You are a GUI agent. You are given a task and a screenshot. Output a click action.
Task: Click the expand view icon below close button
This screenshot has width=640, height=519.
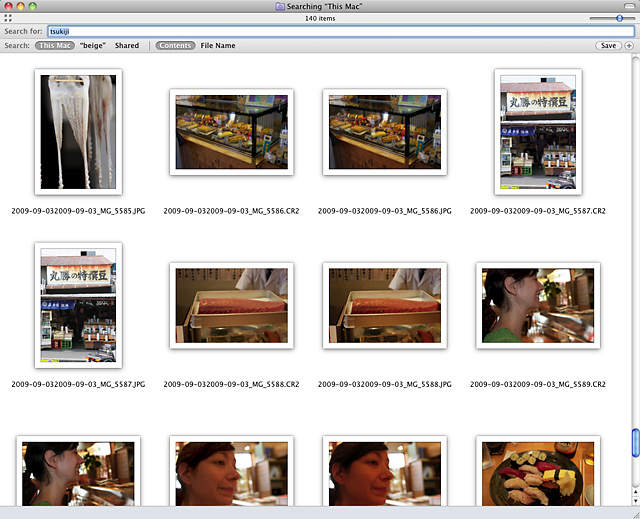[8, 18]
